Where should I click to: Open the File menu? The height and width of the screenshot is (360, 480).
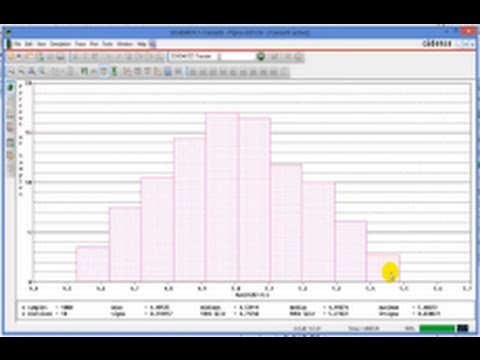coord(18,44)
